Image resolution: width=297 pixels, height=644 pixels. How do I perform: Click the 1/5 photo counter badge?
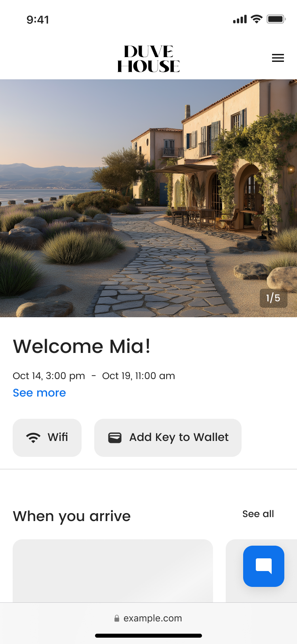coord(273,298)
